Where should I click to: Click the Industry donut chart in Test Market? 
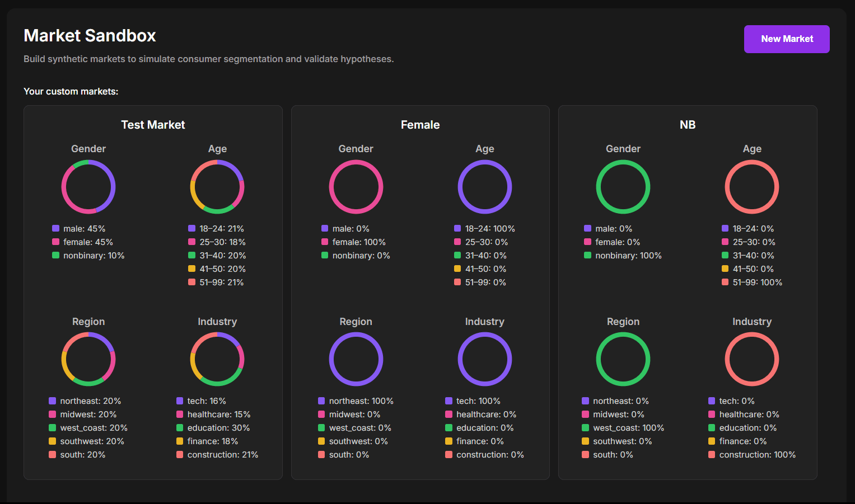pyautogui.click(x=217, y=359)
